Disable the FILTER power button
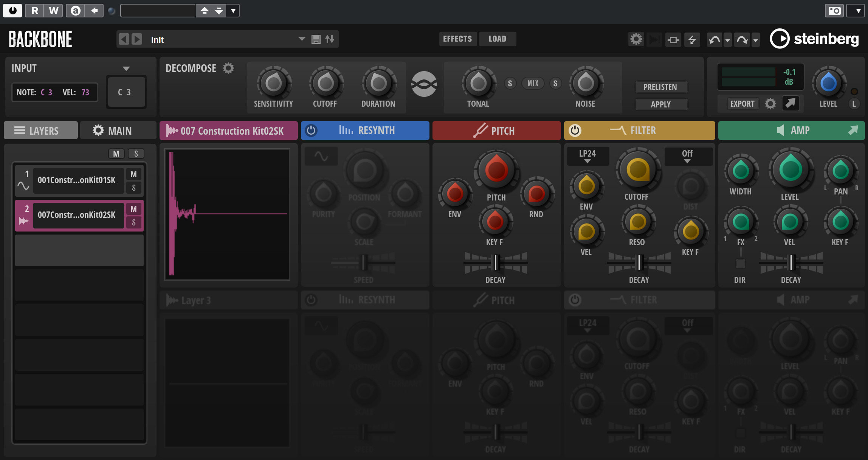The height and width of the screenshot is (460, 868). (x=575, y=131)
